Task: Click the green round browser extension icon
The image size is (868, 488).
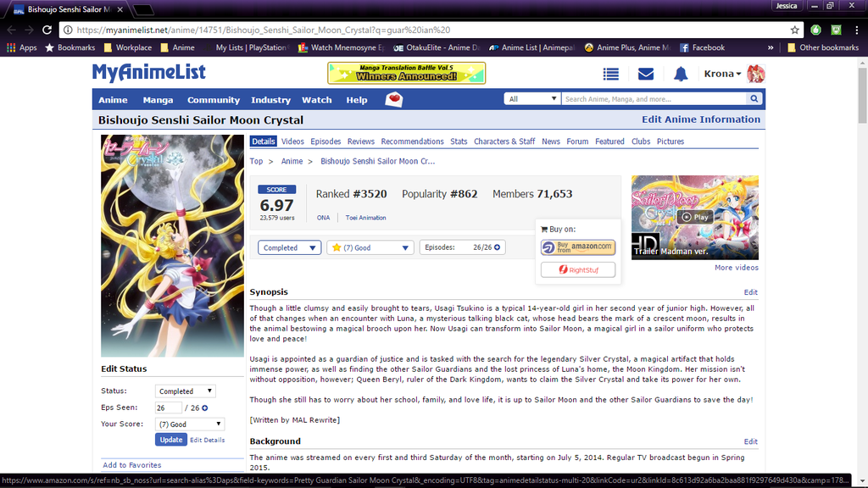Action: click(815, 30)
